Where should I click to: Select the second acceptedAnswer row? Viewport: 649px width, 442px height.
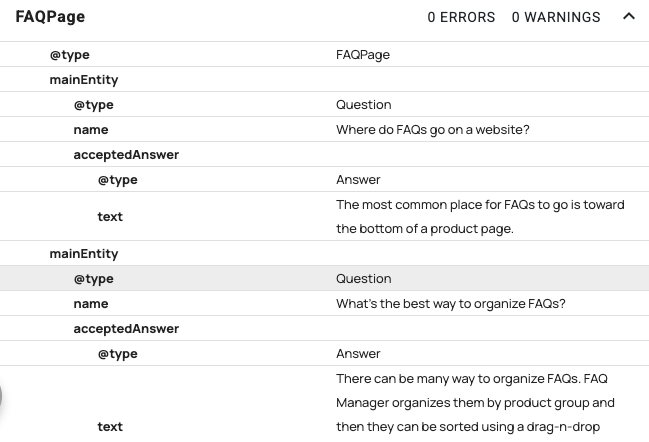126,328
